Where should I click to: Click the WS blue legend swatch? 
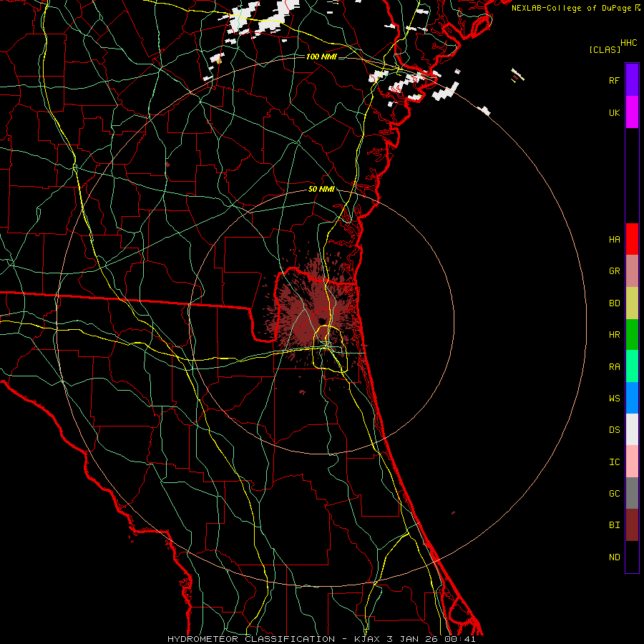[632, 398]
